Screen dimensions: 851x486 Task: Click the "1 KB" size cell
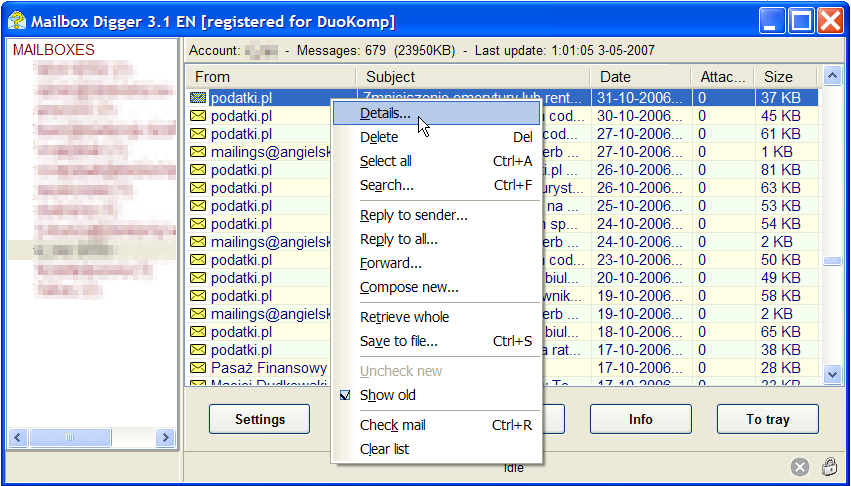point(777,152)
